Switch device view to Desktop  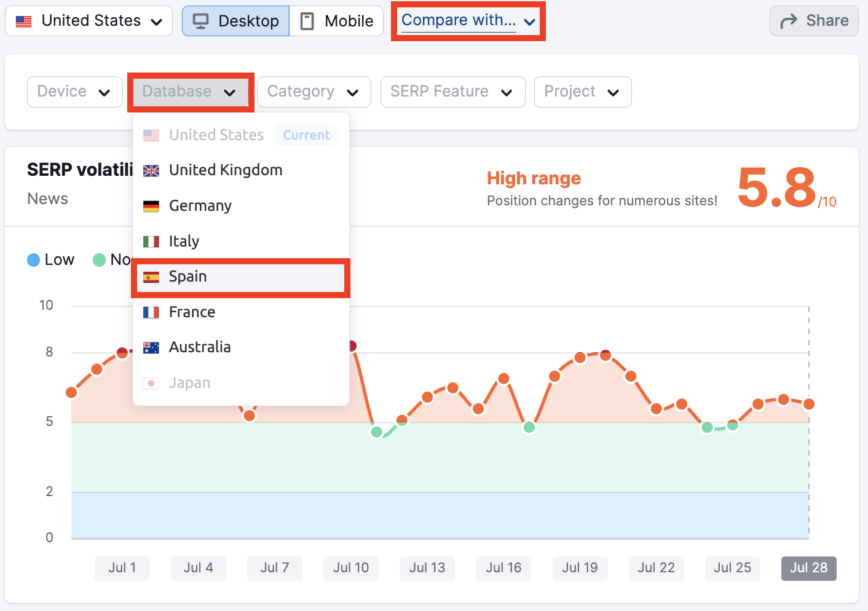236,22
